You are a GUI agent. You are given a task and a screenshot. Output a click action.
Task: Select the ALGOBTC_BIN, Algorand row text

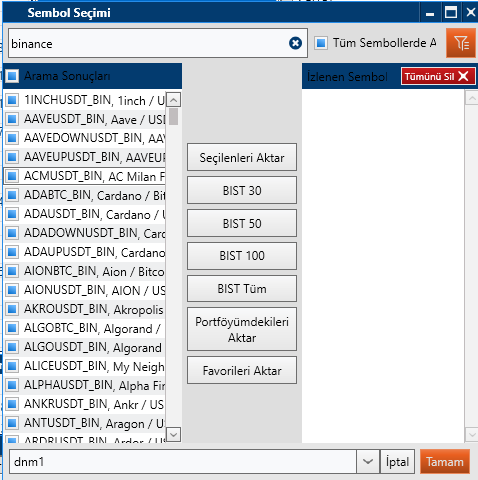(93, 328)
